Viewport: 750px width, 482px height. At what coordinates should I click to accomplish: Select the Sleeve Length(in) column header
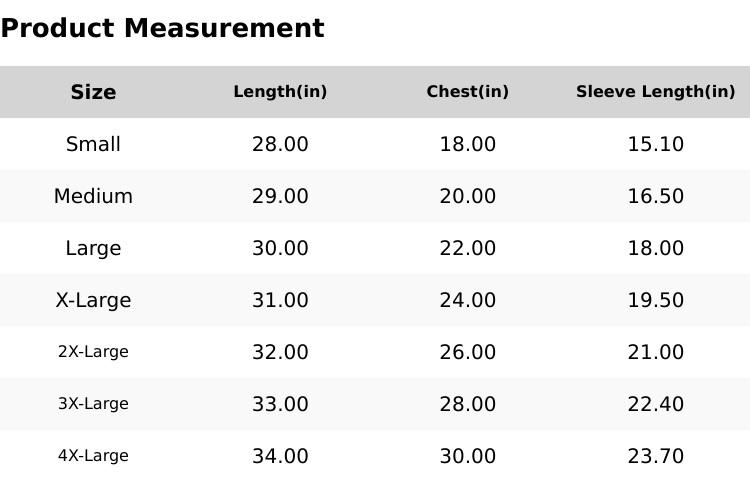[x=655, y=92]
